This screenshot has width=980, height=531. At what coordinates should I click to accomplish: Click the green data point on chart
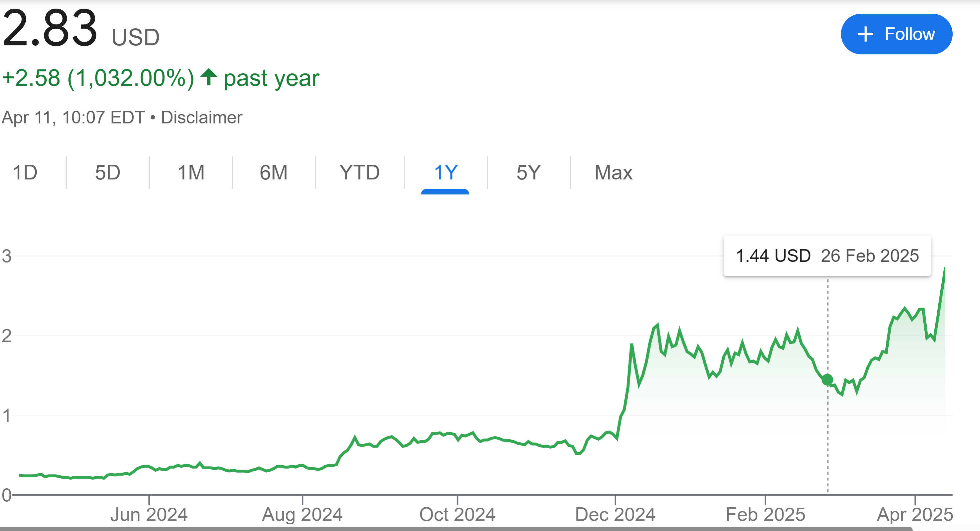[827, 380]
